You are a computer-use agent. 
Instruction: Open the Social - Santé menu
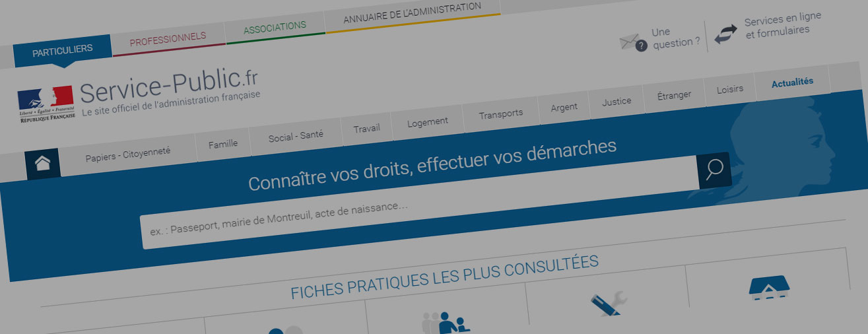point(296,137)
